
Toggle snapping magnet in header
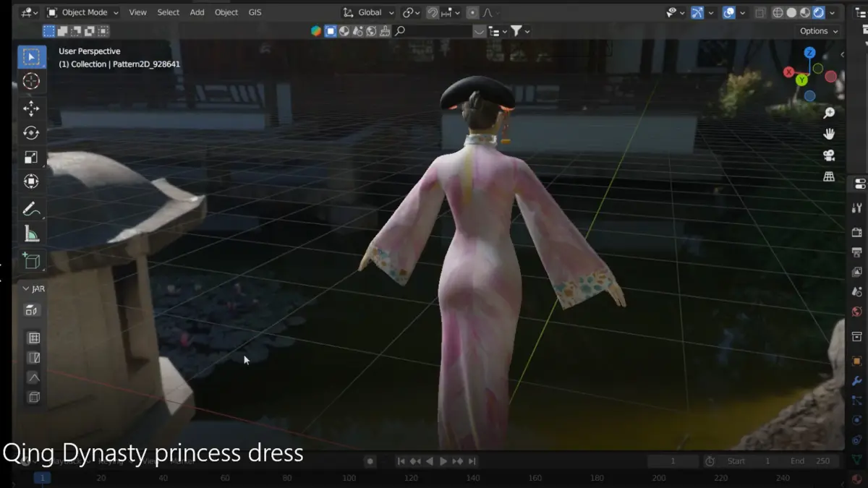click(432, 12)
